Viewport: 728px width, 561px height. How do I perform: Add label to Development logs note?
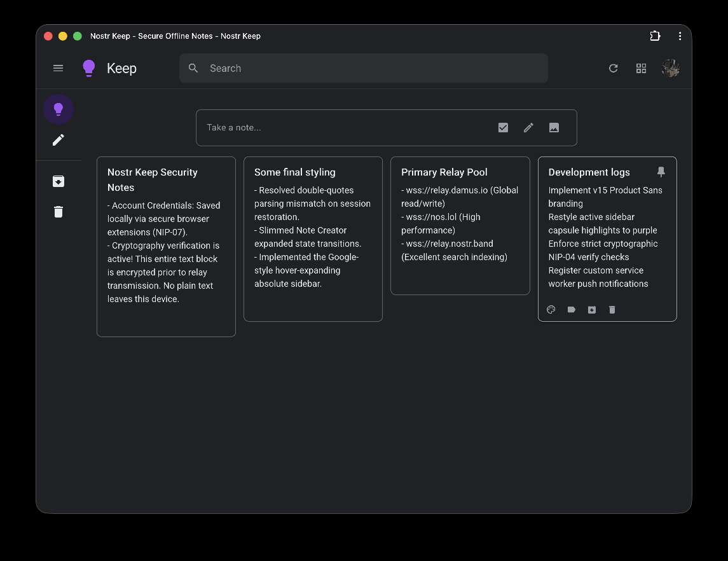coord(572,310)
